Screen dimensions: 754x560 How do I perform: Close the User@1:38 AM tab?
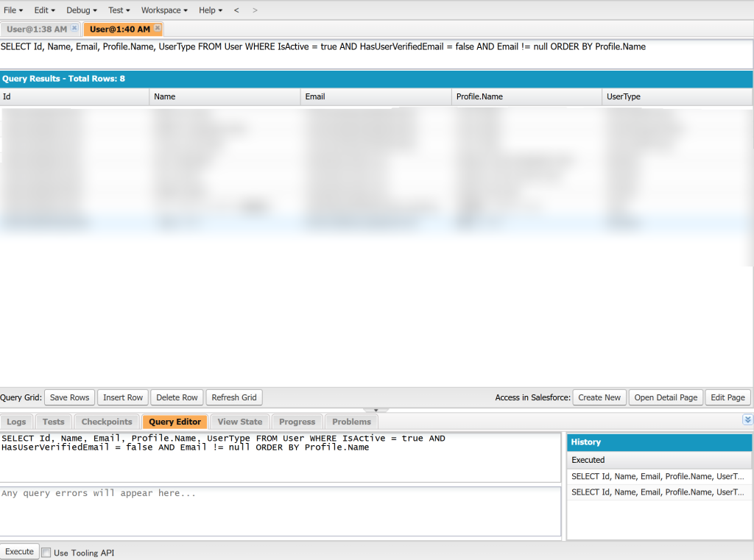[x=74, y=28]
